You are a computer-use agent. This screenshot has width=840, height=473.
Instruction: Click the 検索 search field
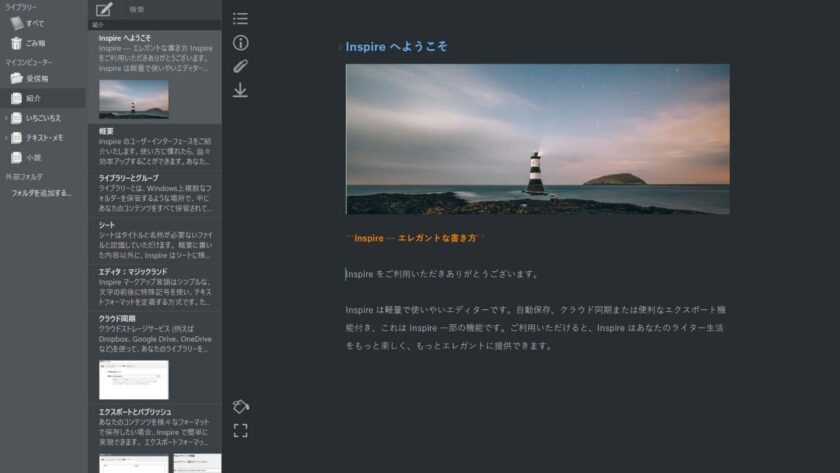pos(171,9)
